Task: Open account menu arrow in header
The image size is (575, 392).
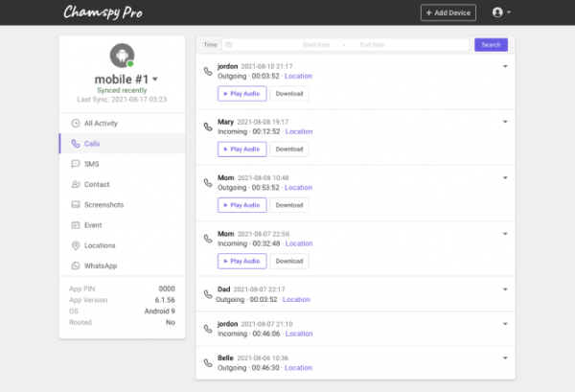Action: pos(509,12)
